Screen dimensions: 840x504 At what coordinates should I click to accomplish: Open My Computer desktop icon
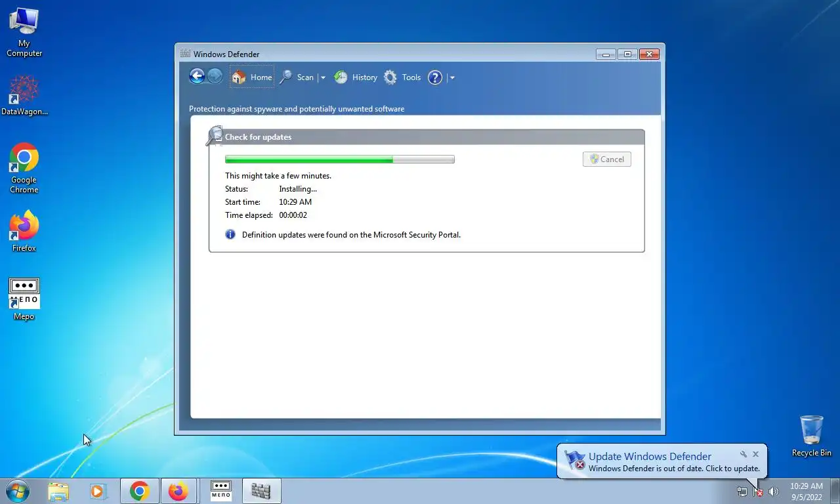(24, 32)
